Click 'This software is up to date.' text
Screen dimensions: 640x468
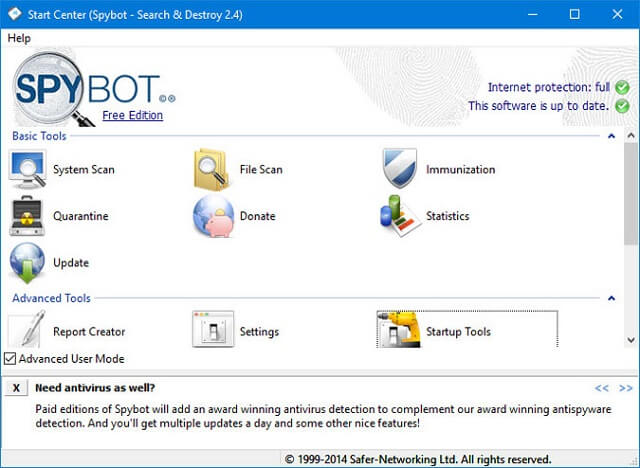pos(538,106)
